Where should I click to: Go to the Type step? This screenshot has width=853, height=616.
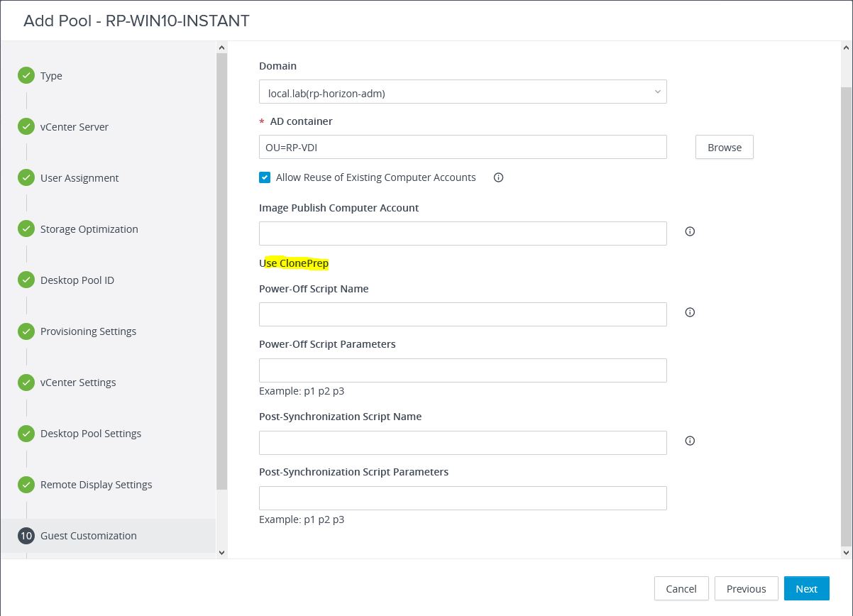[51, 76]
